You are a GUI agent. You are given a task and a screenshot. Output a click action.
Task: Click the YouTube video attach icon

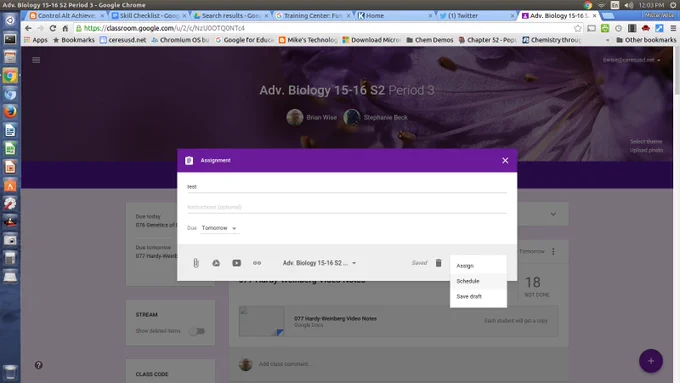[x=236, y=263]
